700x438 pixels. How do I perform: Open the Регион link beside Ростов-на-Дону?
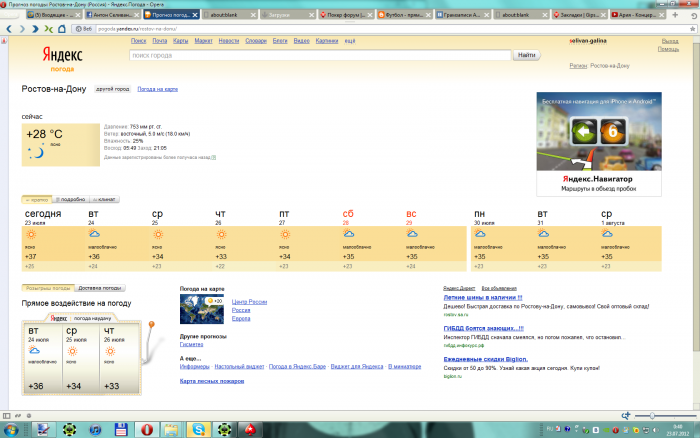[578, 66]
